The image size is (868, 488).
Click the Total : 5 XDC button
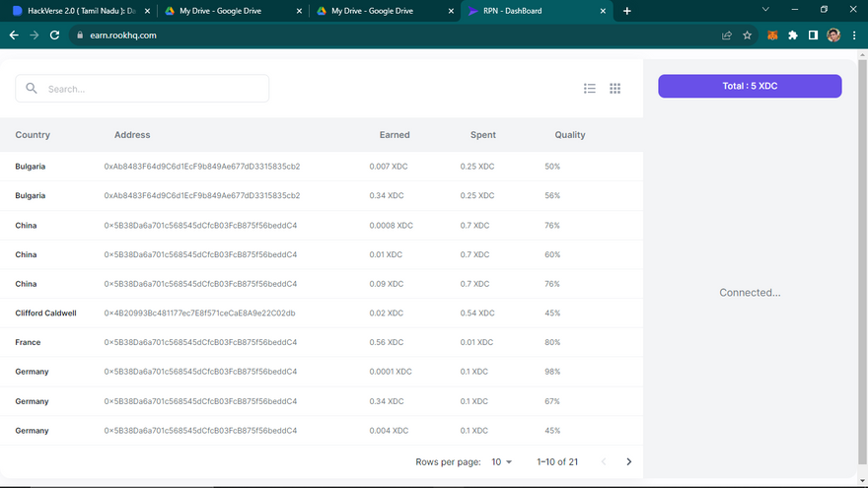[750, 86]
